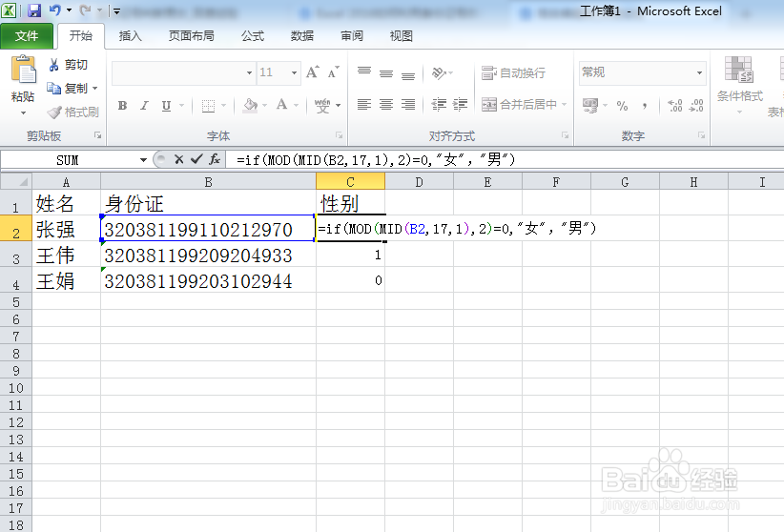Screen dimensions: 784x532
Task: Switch to the 页面布局 Page Layout tab
Action: point(191,36)
